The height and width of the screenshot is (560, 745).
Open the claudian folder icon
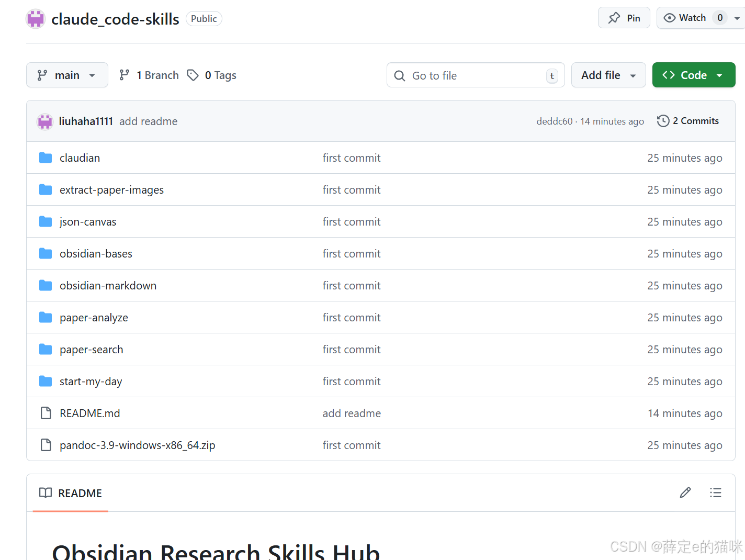click(46, 158)
